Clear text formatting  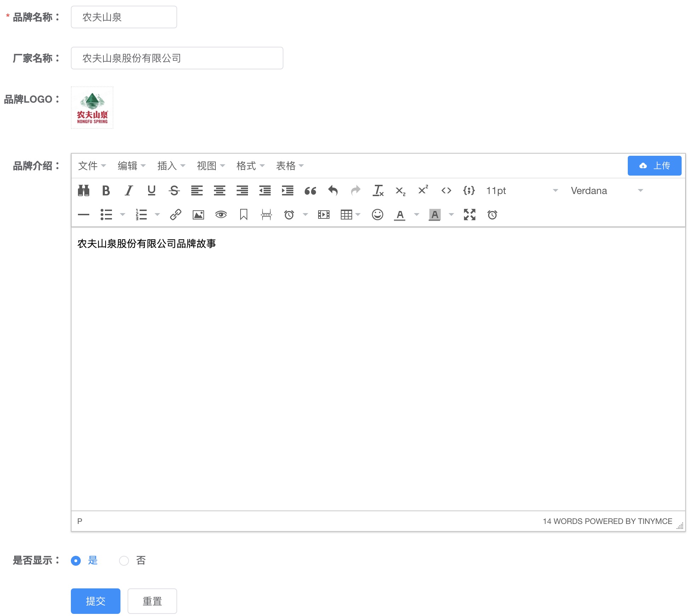pyautogui.click(x=378, y=190)
